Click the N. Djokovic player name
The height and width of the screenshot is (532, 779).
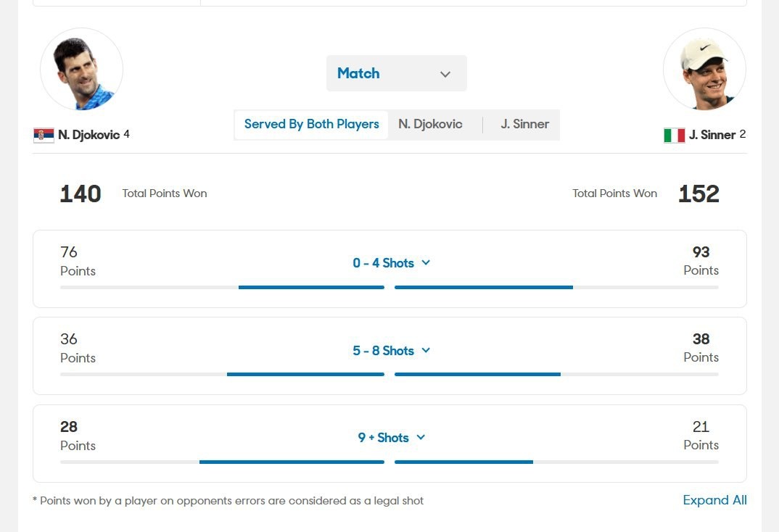(88, 135)
